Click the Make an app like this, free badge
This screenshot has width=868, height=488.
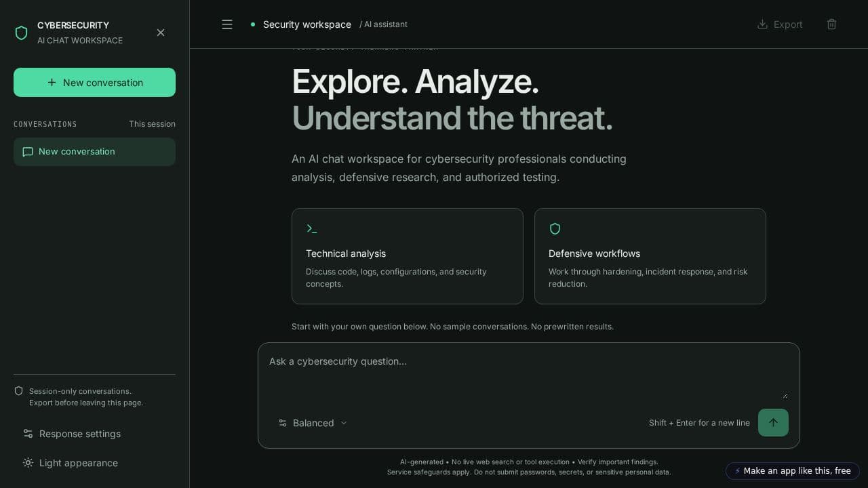tap(793, 471)
